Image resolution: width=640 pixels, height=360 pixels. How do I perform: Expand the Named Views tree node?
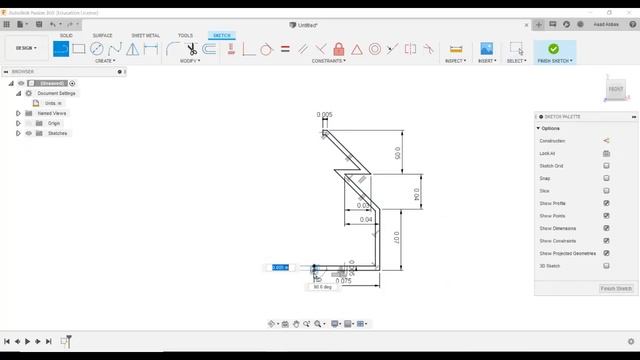(18, 113)
